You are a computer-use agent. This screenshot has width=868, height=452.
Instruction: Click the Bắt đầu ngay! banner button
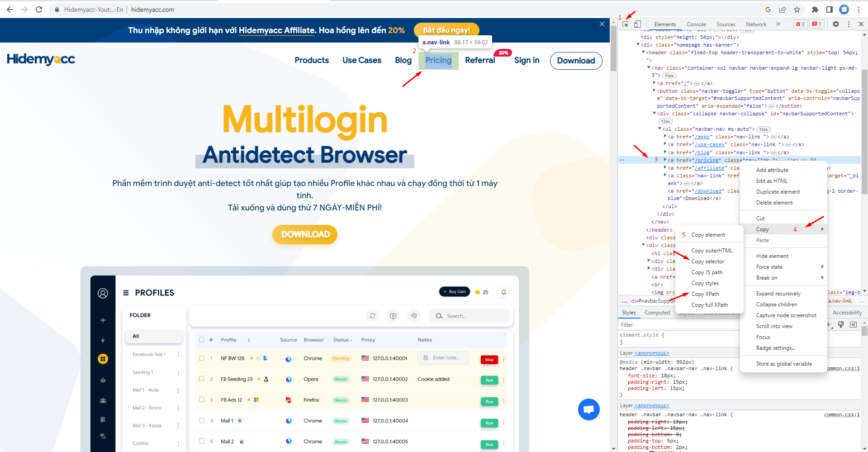(446, 30)
